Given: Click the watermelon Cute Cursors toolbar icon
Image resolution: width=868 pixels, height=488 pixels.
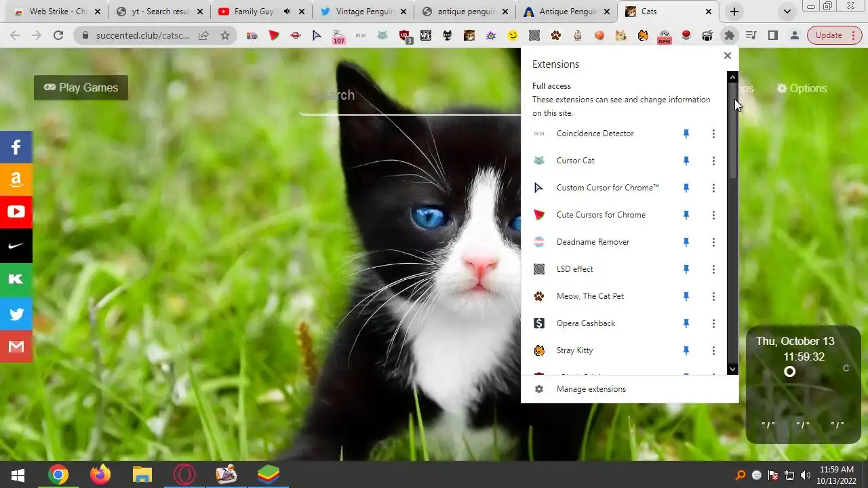Looking at the screenshot, I should pyautogui.click(x=274, y=35).
